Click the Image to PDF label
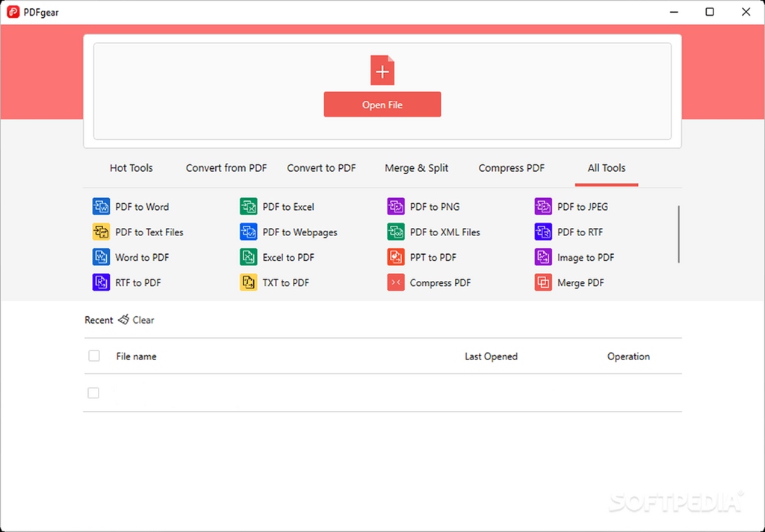 tap(586, 257)
